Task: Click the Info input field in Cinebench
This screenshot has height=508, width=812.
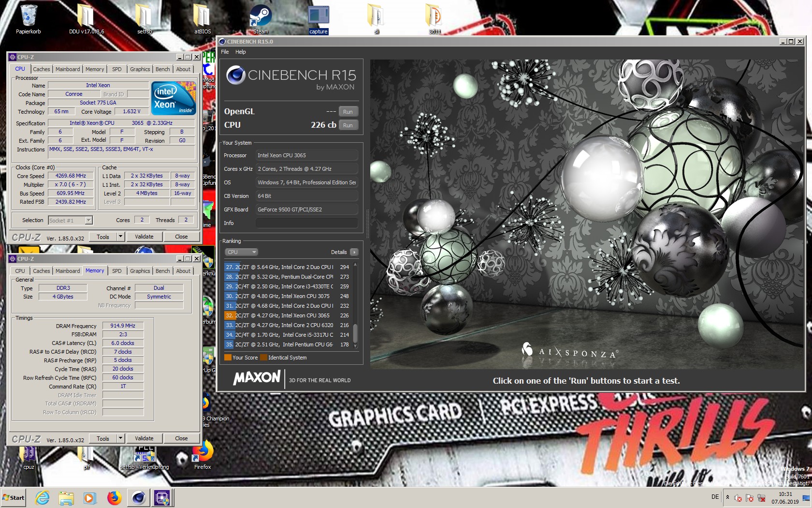Action: click(306, 223)
